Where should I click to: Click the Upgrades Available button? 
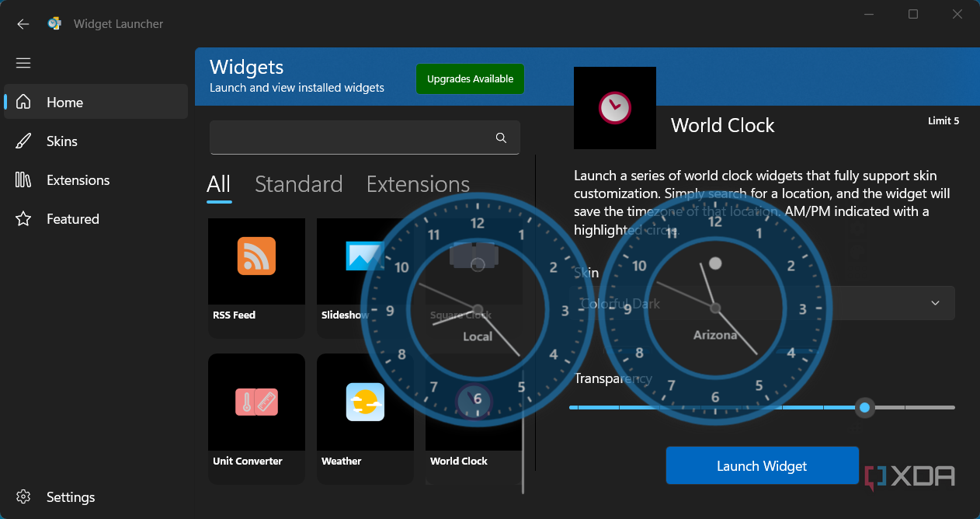[x=470, y=79]
